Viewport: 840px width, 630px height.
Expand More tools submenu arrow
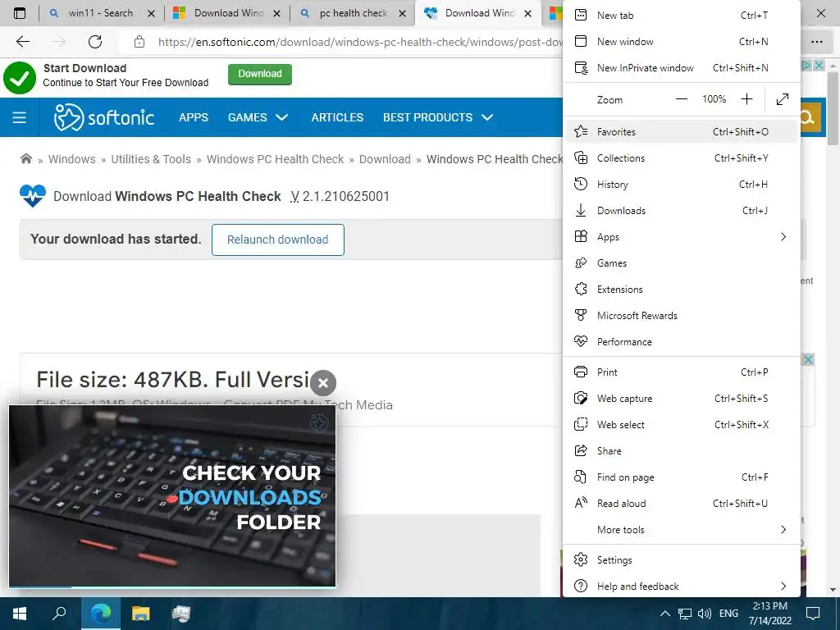click(783, 530)
